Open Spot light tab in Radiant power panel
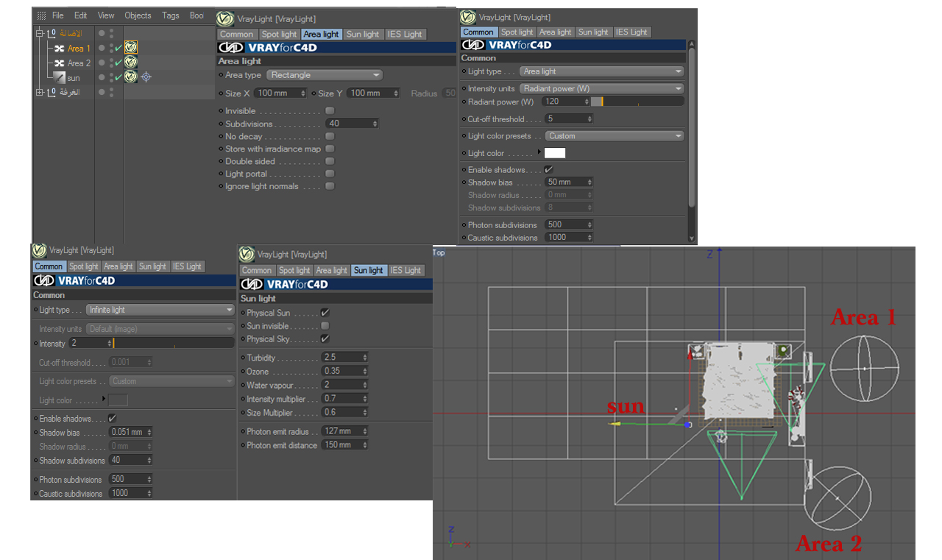942x560 pixels. (517, 32)
